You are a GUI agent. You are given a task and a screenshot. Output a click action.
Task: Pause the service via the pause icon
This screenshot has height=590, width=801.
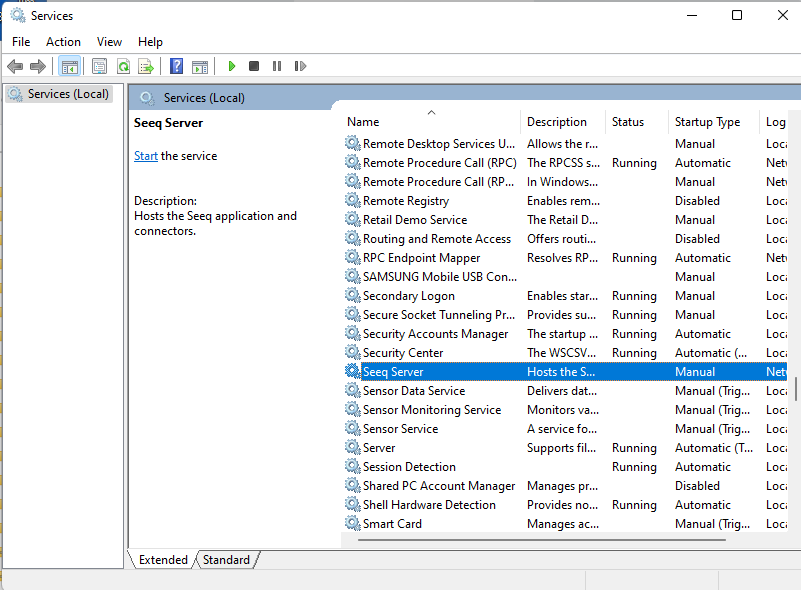coord(278,66)
